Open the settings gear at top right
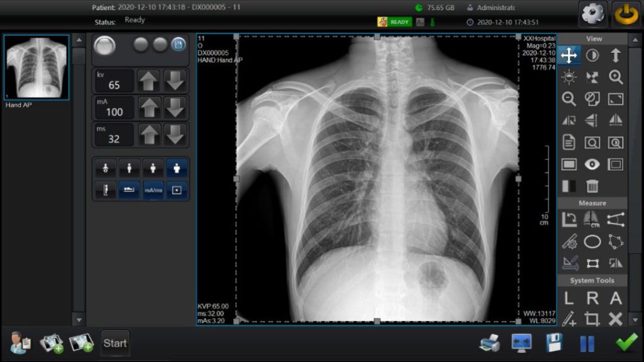The width and height of the screenshot is (644, 362). click(592, 14)
